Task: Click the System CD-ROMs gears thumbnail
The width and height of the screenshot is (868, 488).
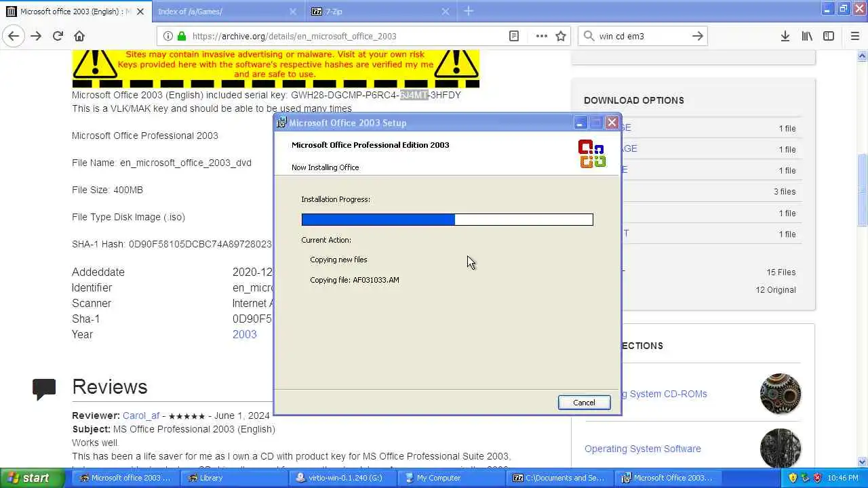Action: coord(781,394)
